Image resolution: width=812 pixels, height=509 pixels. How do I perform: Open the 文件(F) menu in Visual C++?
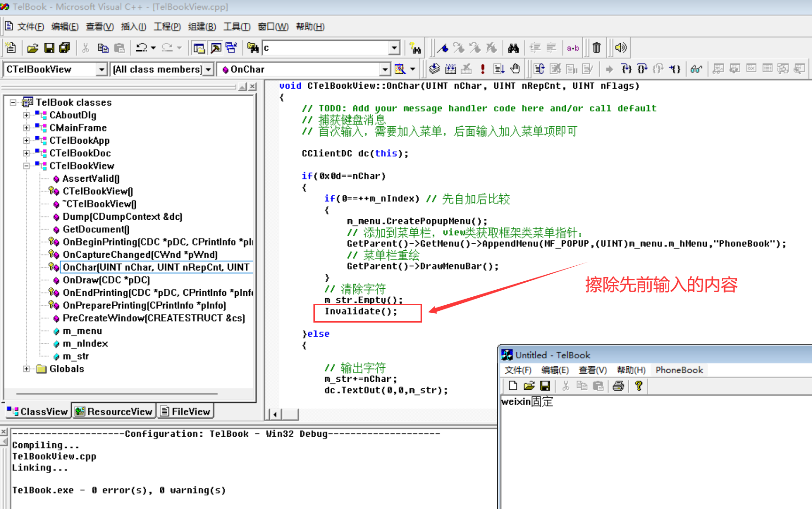31,27
